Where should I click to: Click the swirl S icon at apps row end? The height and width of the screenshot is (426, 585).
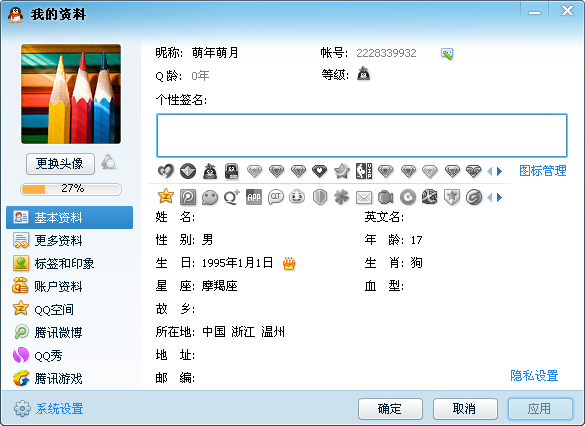tap(474, 197)
